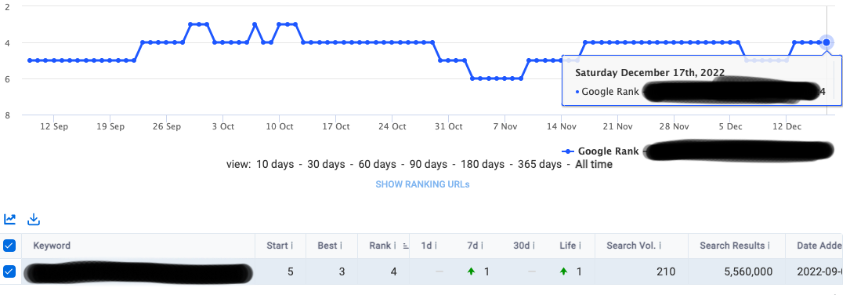Open info icon beside Rank column
Image resolution: width=868 pixels, height=295 pixels.
pos(396,246)
